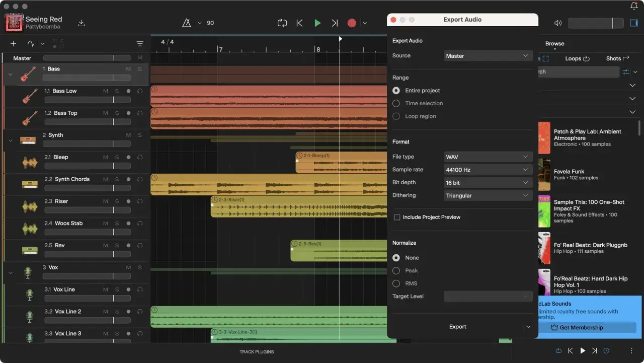This screenshot has width=644, height=363.
Task: Click the clock icon in preview player
Action: [x=606, y=350]
